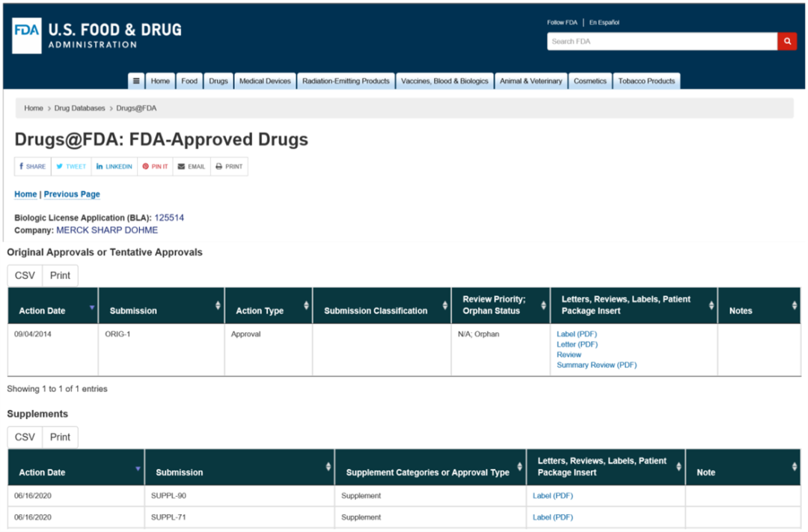
Task: Open the Cosmetics tab
Action: tap(590, 81)
